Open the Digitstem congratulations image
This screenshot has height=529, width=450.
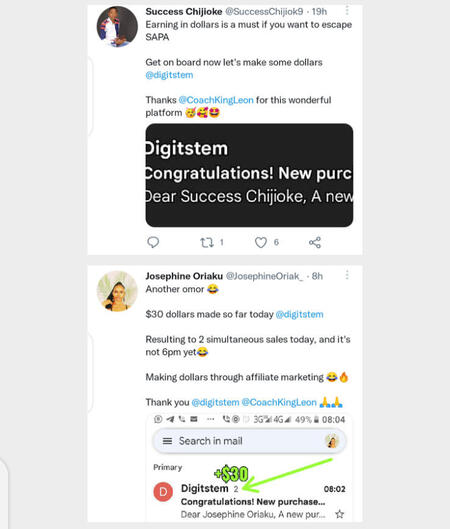(249, 175)
